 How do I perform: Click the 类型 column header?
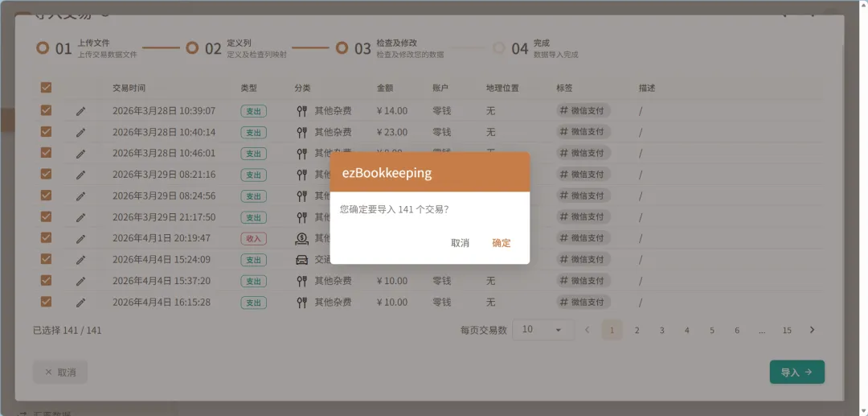pos(248,88)
